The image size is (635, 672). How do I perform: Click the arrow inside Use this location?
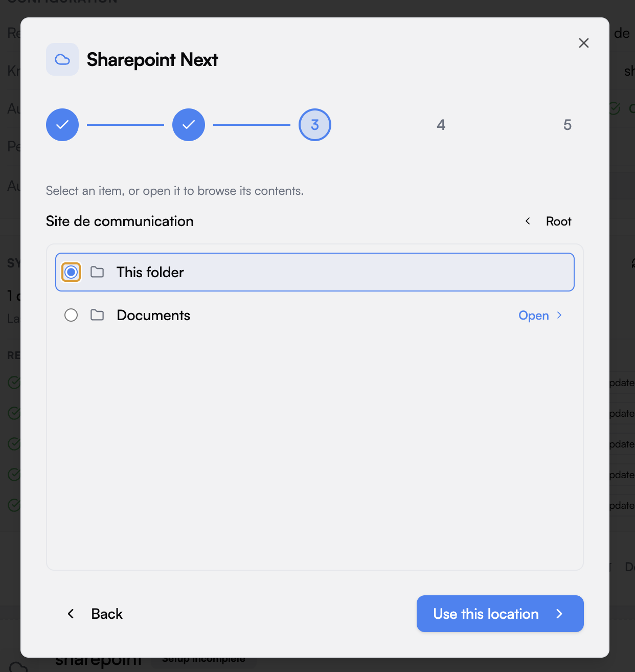tap(559, 614)
